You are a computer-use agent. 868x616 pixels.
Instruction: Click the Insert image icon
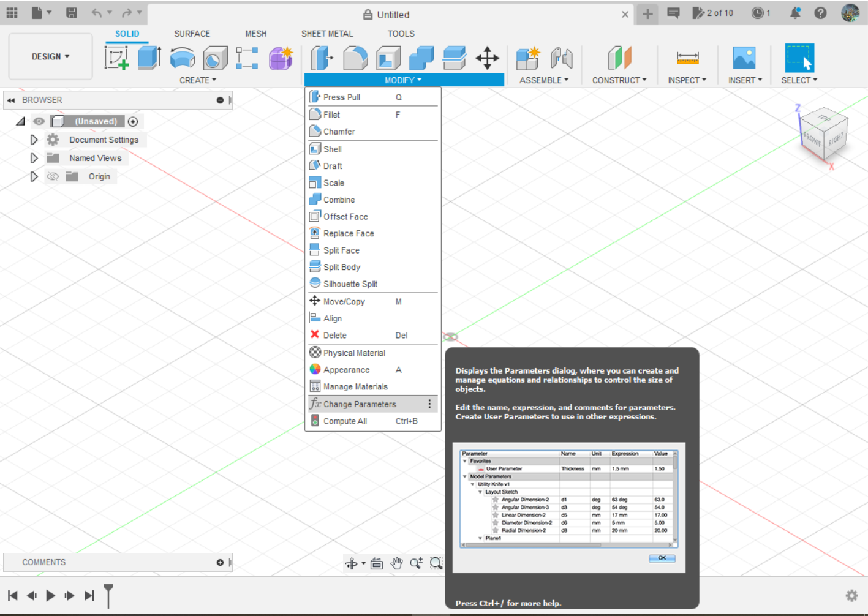744,58
